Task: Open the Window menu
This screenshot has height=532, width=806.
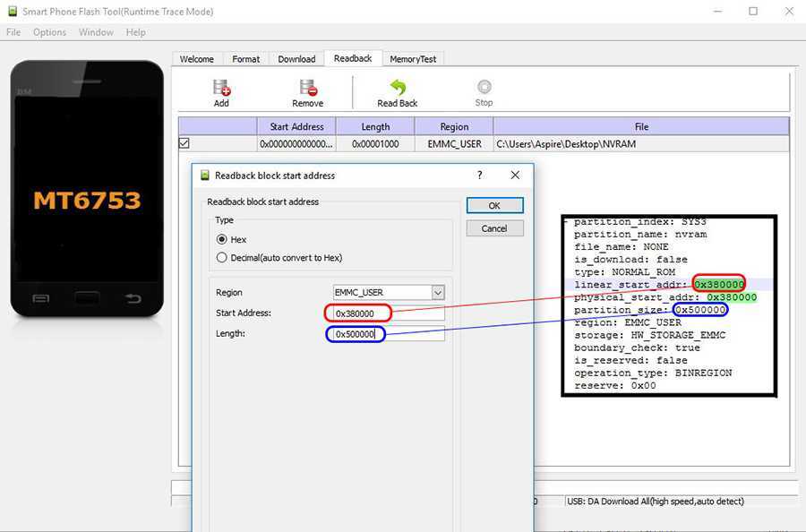Action: [x=96, y=32]
